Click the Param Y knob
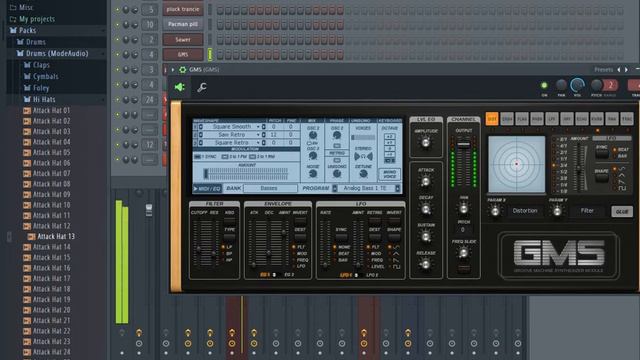 click(557, 211)
